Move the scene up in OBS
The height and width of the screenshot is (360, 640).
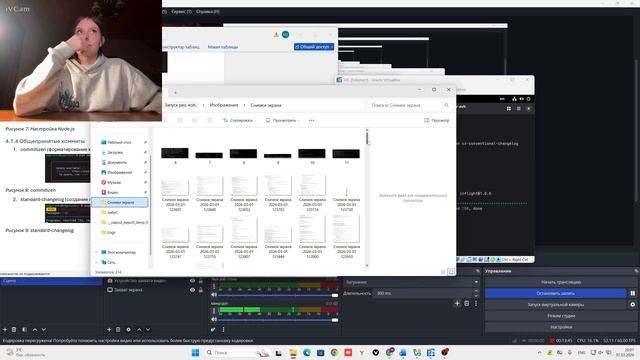[35, 329]
